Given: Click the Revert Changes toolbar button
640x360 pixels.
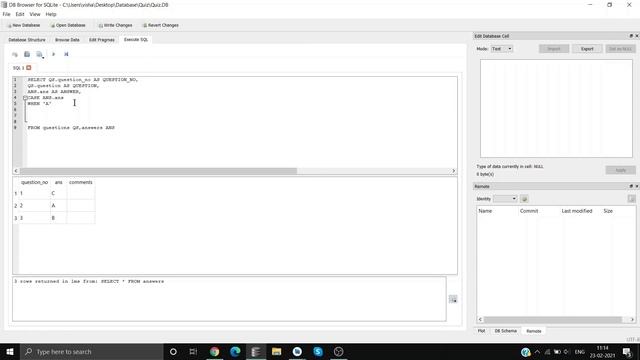Looking at the screenshot, I should pos(160,25).
